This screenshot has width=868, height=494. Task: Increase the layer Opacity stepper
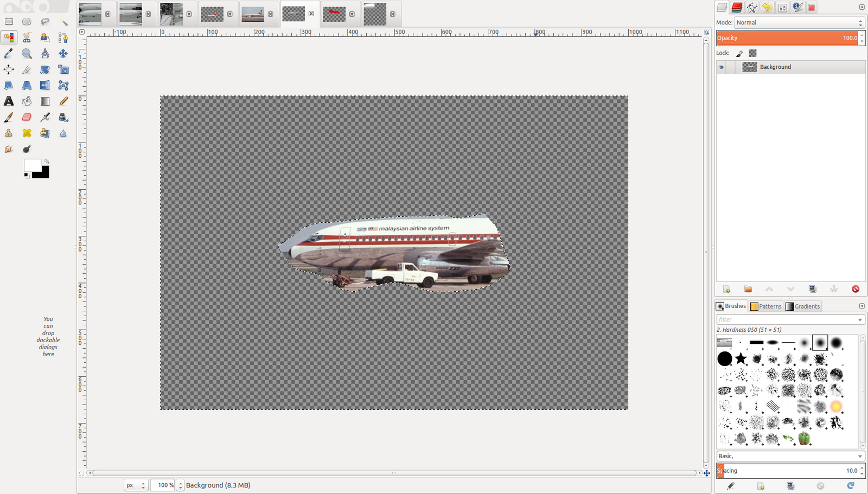[x=862, y=35]
